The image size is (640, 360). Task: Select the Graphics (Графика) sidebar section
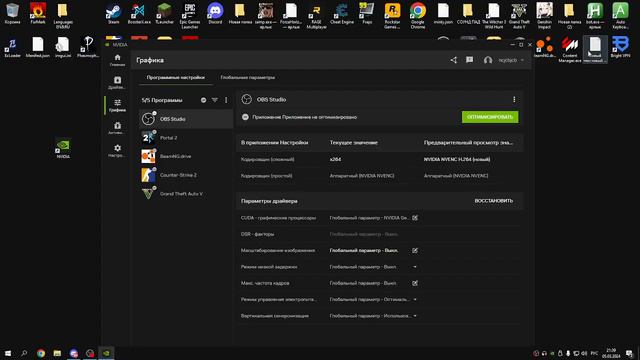117,105
